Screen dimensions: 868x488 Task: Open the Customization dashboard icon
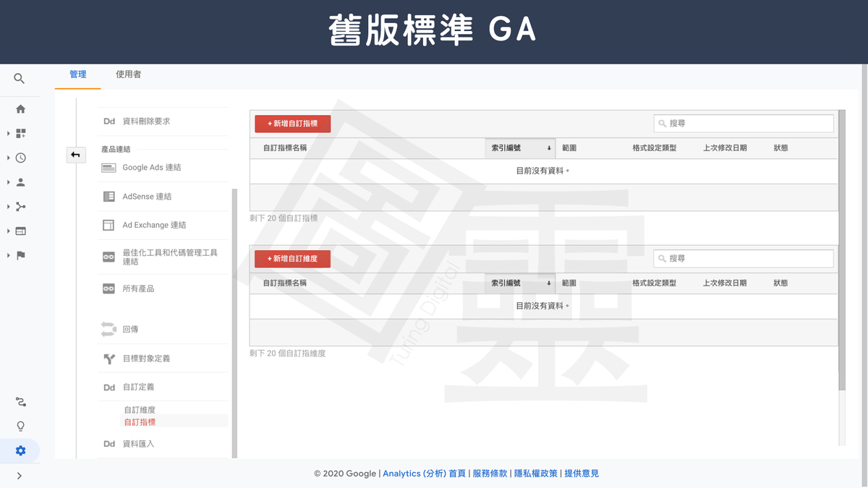click(x=20, y=134)
